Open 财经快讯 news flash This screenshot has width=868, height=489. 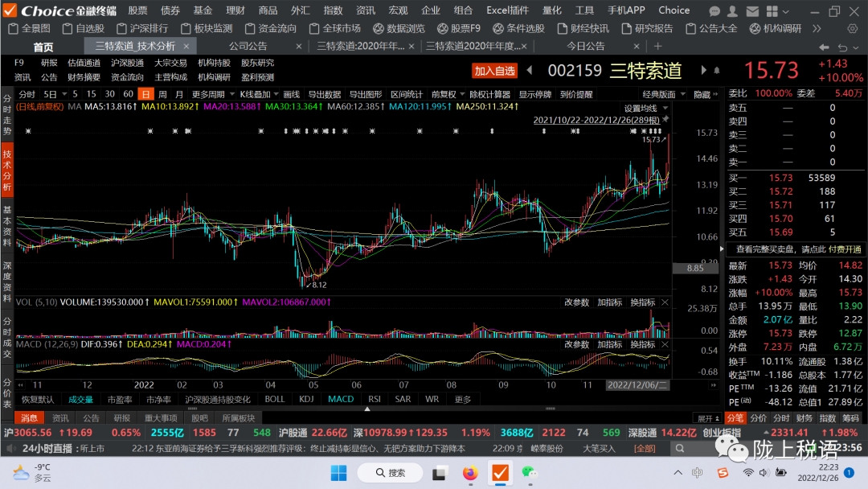pyautogui.click(x=583, y=28)
